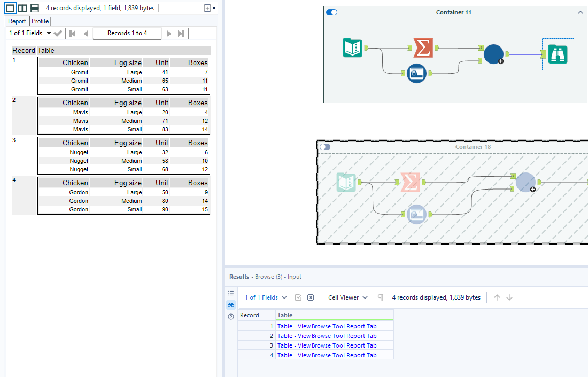
Task: Select the Table tool in Container 18
Action: pyautogui.click(x=416, y=214)
